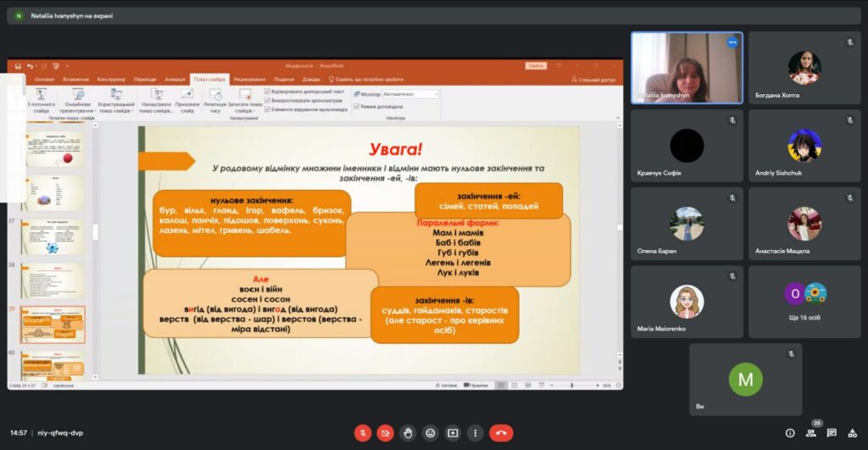Viewport: 868px width, 450px height.
Task: Click the Ще 16 осіб participants tile
Action: click(x=804, y=302)
